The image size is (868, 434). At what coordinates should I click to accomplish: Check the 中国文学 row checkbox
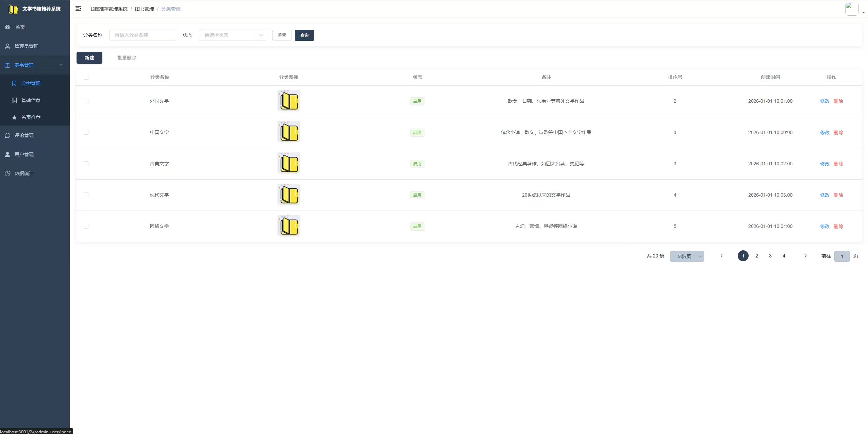(x=86, y=132)
